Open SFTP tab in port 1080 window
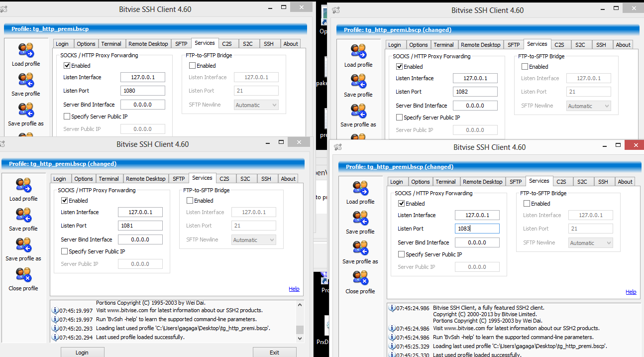The image size is (644, 357). tap(181, 44)
